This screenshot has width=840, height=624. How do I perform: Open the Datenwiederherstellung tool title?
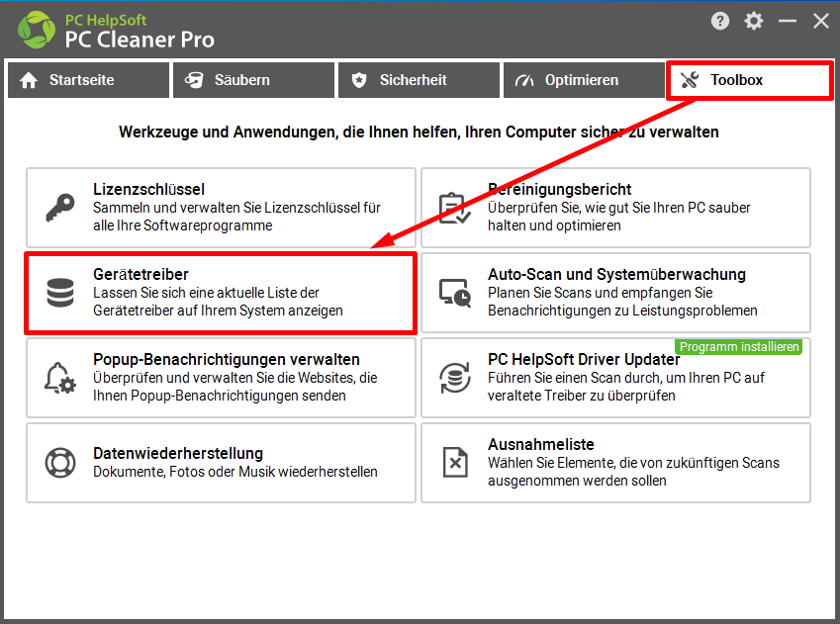coord(178,453)
